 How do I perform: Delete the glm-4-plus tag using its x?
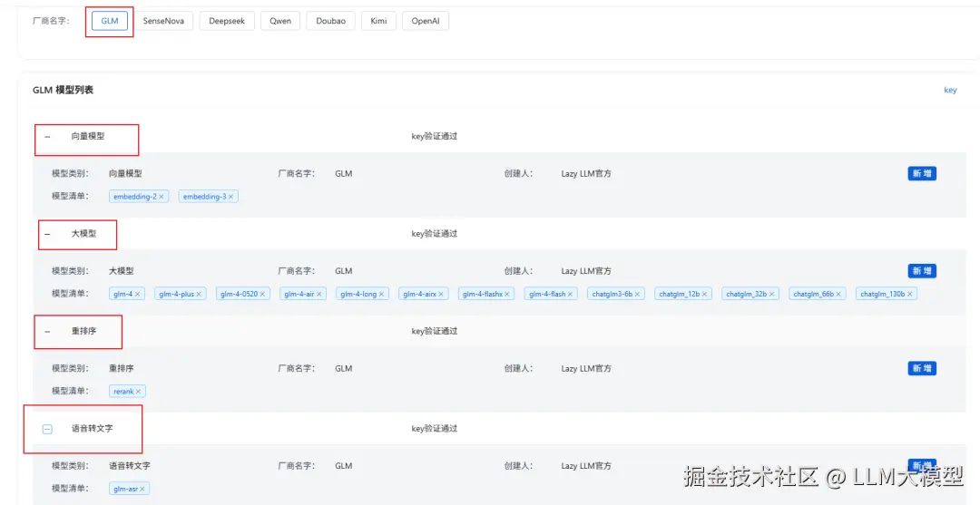199,294
